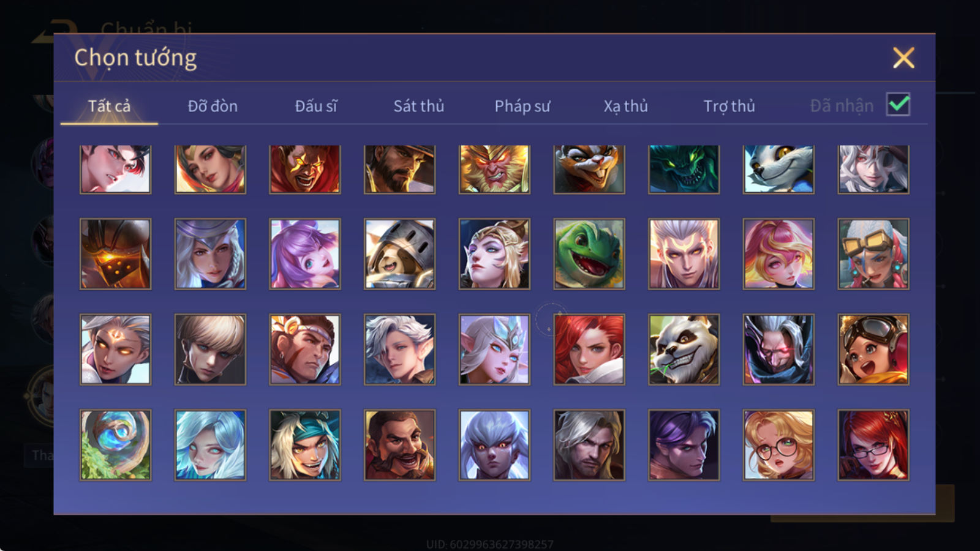This screenshot has width=980, height=551.
Task: Choose the panda hero portrait
Action: tap(684, 350)
